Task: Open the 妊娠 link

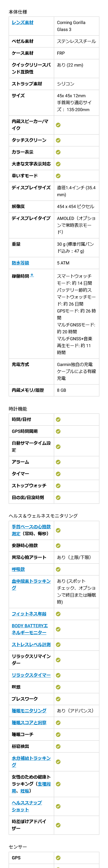Action: (25, 790)
